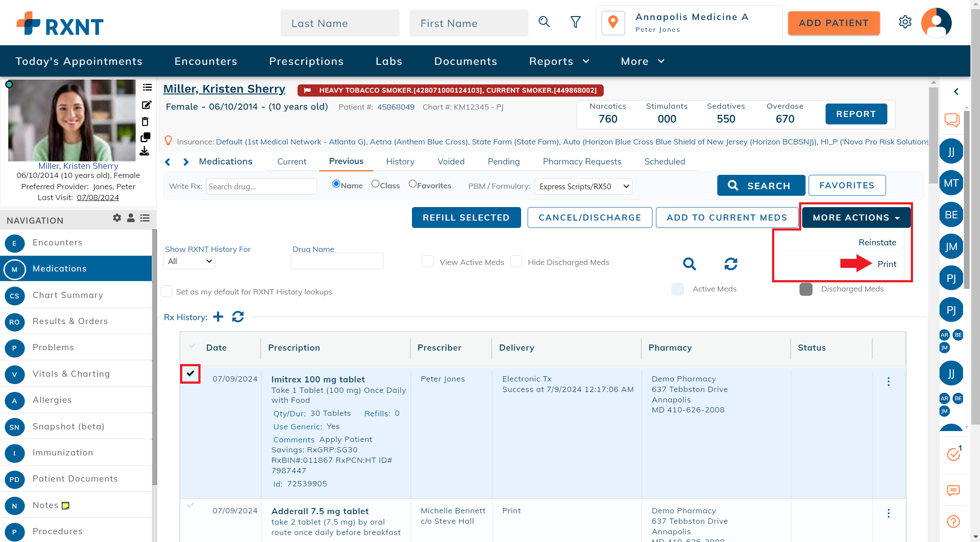Image resolution: width=980 pixels, height=542 pixels.
Task: Enable the View Active Meds checkbox
Action: 428,261
